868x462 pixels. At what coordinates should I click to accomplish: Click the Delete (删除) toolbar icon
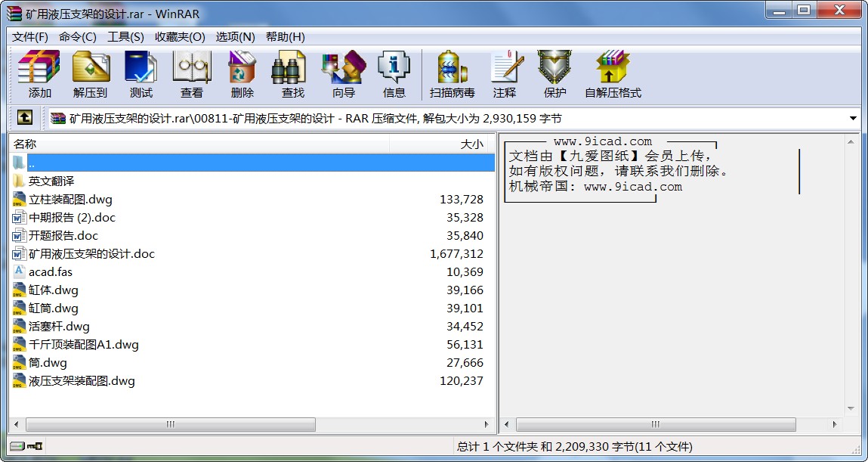pyautogui.click(x=242, y=74)
